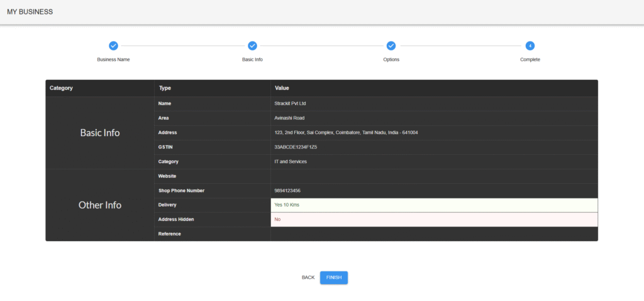644x301 pixels.
Task: Click the Value column header
Action: click(x=282, y=88)
